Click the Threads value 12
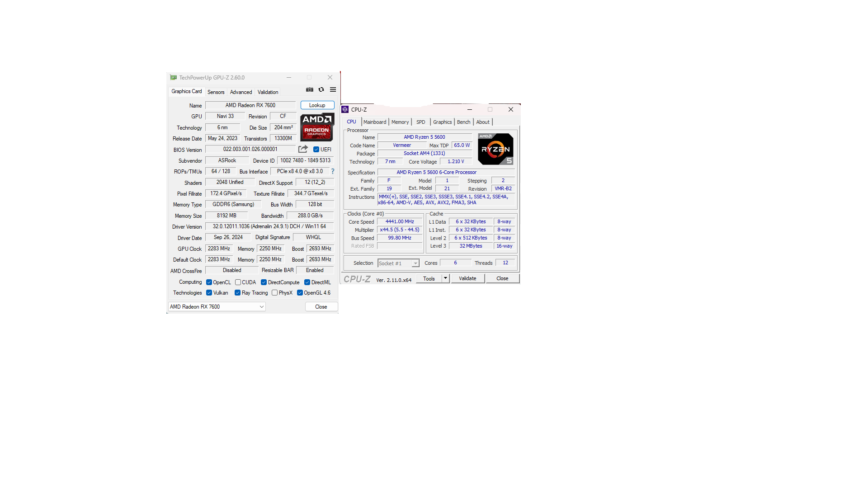The width and height of the screenshot is (868, 488). 505,263
